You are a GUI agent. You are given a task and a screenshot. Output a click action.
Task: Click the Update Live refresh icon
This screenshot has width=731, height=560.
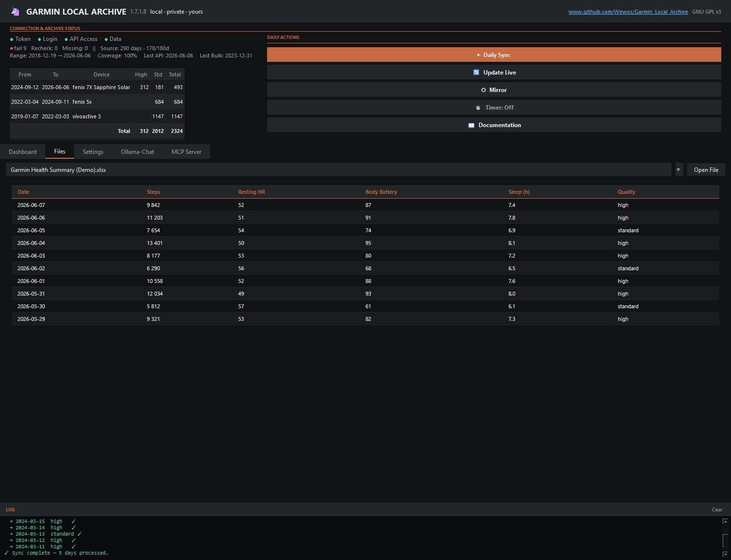476,73
